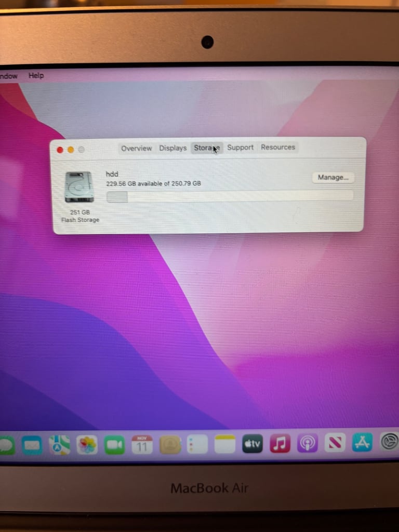Click the Manage... button
399x532 pixels.
pyautogui.click(x=333, y=178)
